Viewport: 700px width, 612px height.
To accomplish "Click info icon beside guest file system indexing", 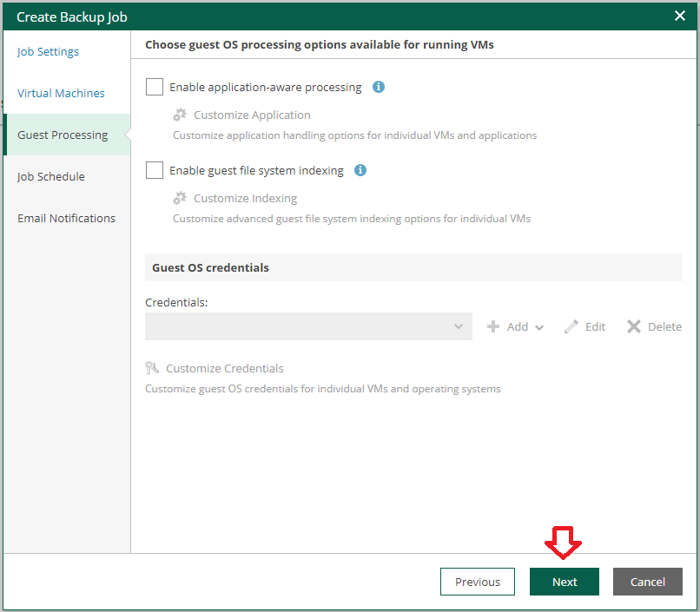I will pos(360,170).
